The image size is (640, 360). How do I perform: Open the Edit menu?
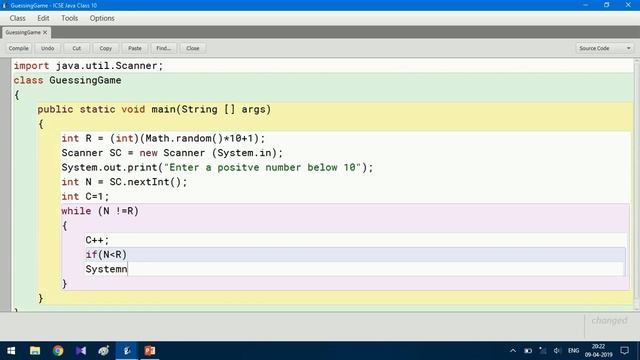coord(43,18)
